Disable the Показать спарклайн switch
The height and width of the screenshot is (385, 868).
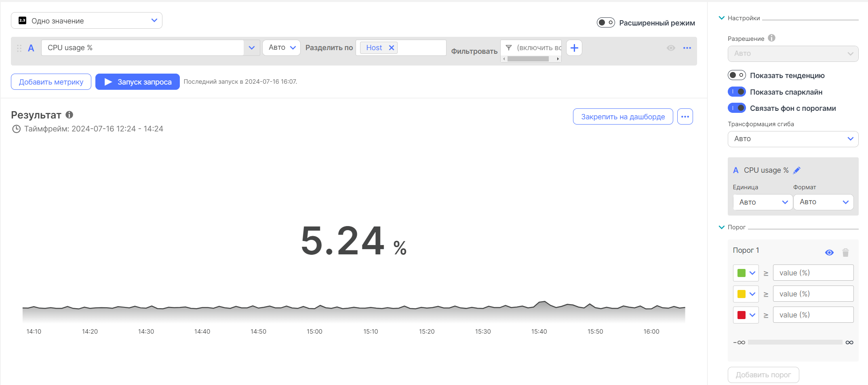pos(736,92)
